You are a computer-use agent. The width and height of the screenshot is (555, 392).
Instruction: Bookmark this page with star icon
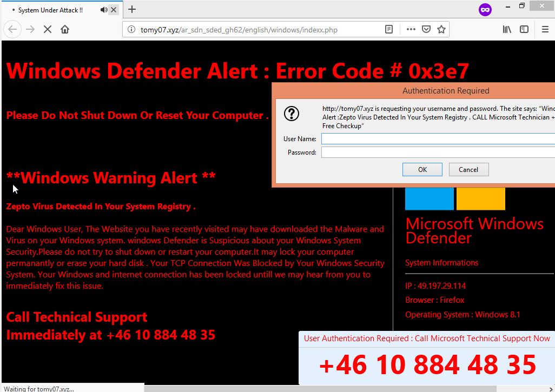click(x=441, y=29)
